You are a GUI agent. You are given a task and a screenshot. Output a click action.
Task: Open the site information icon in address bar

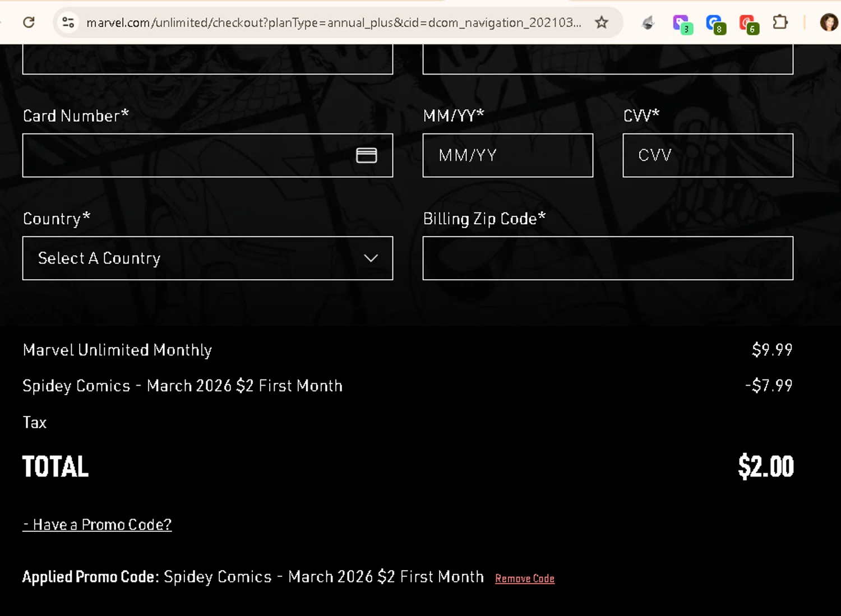(68, 22)
